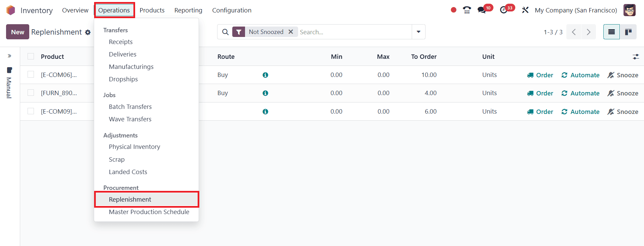
Task: Toggle select-all checkbox in header
Action: point(31,56)
